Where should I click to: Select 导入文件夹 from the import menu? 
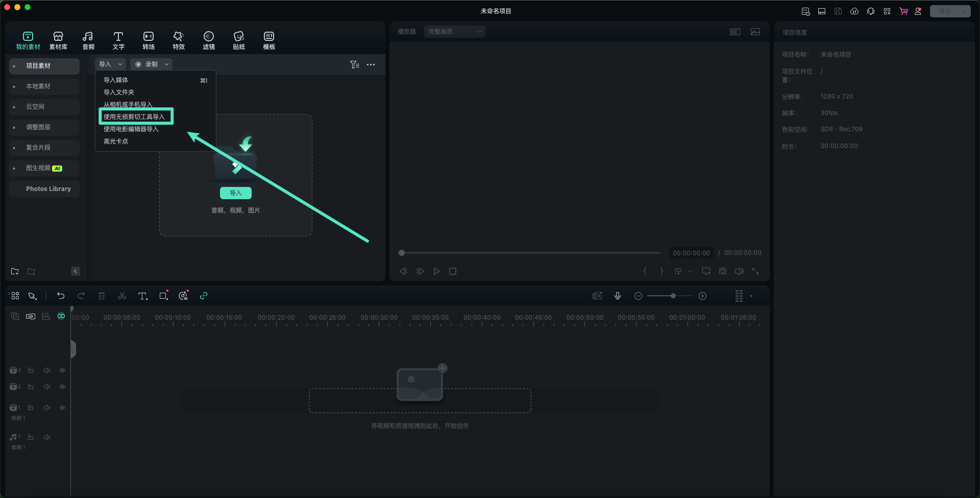click(x=119, y=92)
